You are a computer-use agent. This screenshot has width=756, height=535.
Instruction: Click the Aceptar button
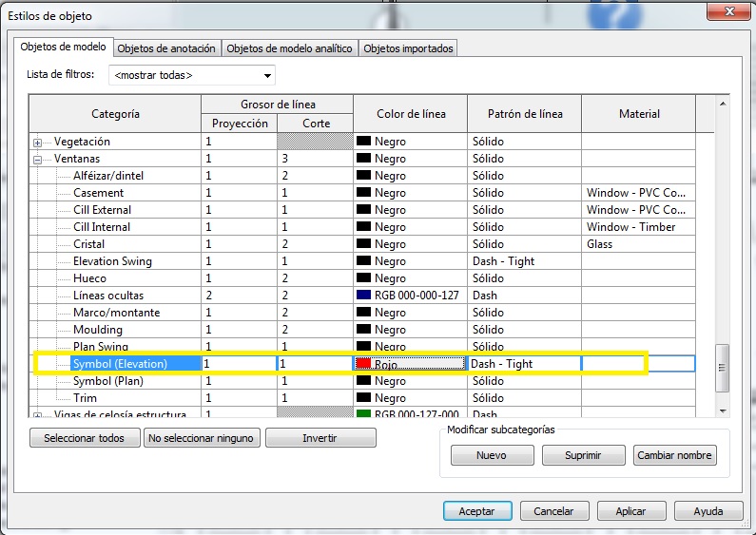(477, 511)
